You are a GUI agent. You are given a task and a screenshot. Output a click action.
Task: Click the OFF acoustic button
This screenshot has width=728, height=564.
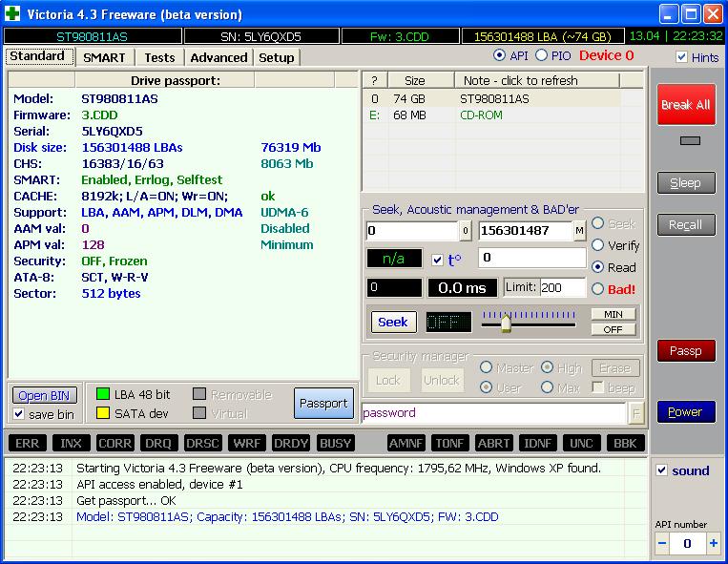614,329
